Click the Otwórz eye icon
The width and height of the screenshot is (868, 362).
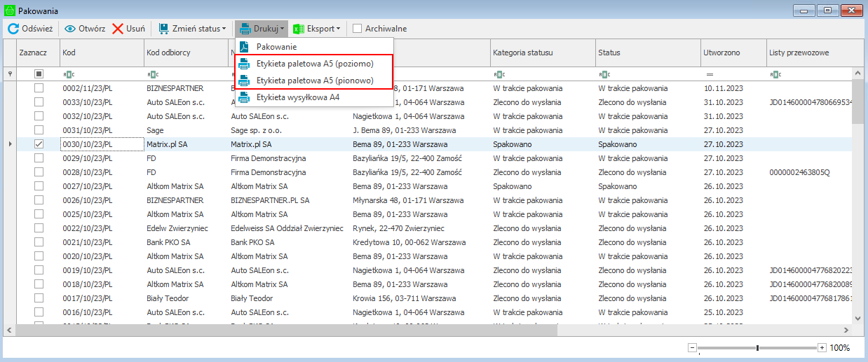tap(70, 29)
